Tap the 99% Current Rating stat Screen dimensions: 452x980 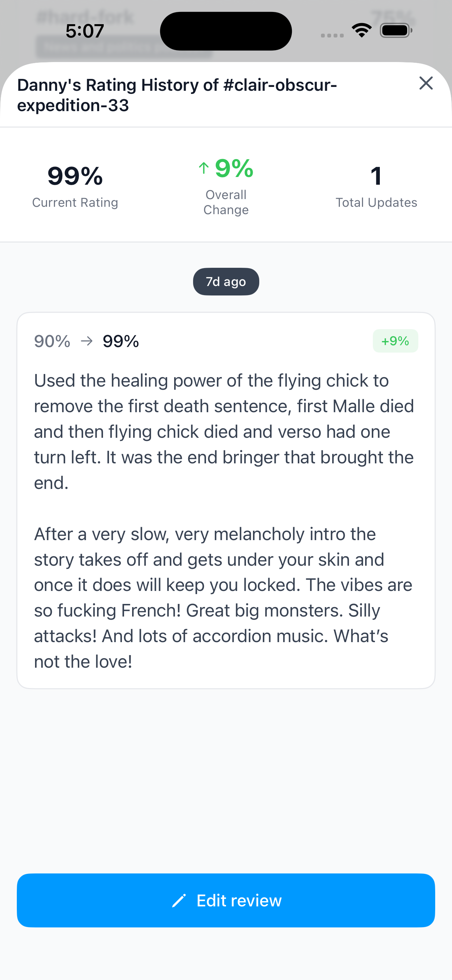[x=75, y=176]
